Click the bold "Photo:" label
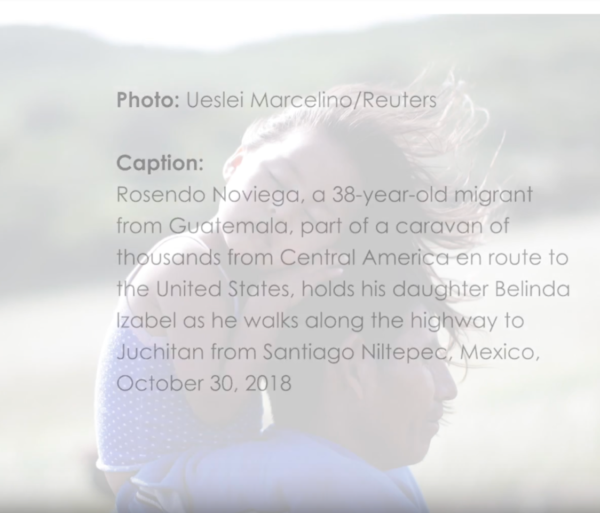Screen dimensions: 600x513 (148, 100)
